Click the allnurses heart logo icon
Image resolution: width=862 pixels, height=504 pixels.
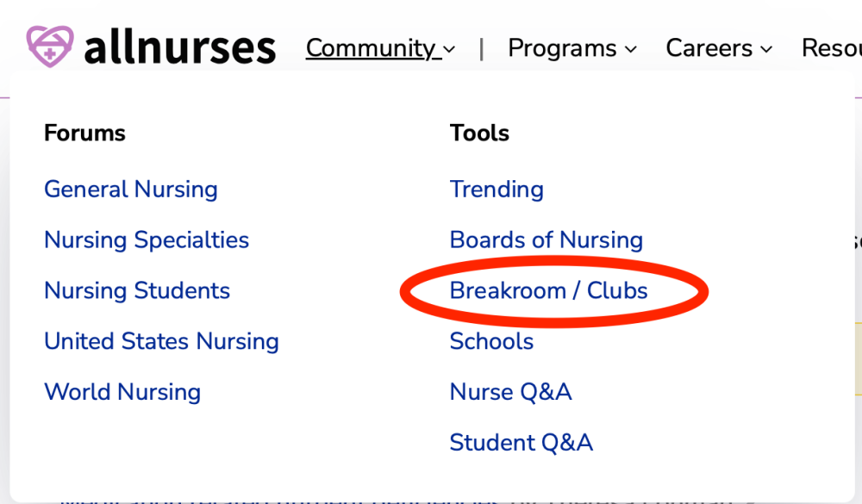pos(50,47)
